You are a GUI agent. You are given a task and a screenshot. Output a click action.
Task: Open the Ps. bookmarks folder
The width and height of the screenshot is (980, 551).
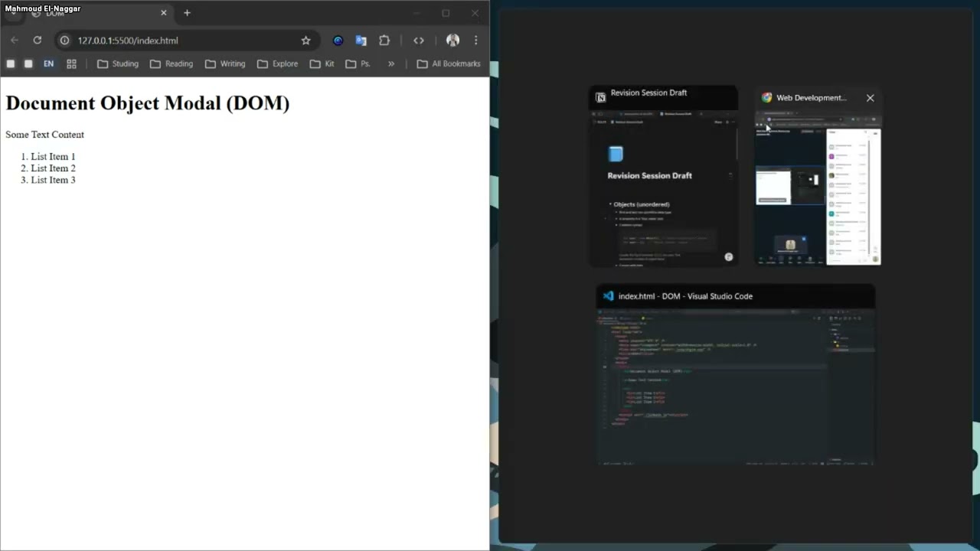pos(358,64)
